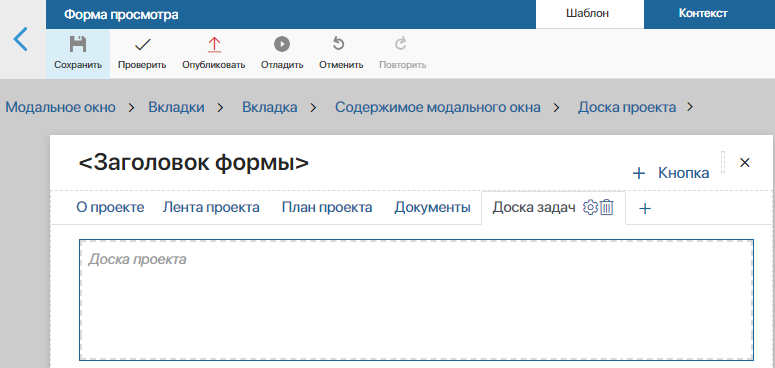Select the О проекте tab
Image resolution: width=775 pixels, height=368 pixels.
point(110,207)
